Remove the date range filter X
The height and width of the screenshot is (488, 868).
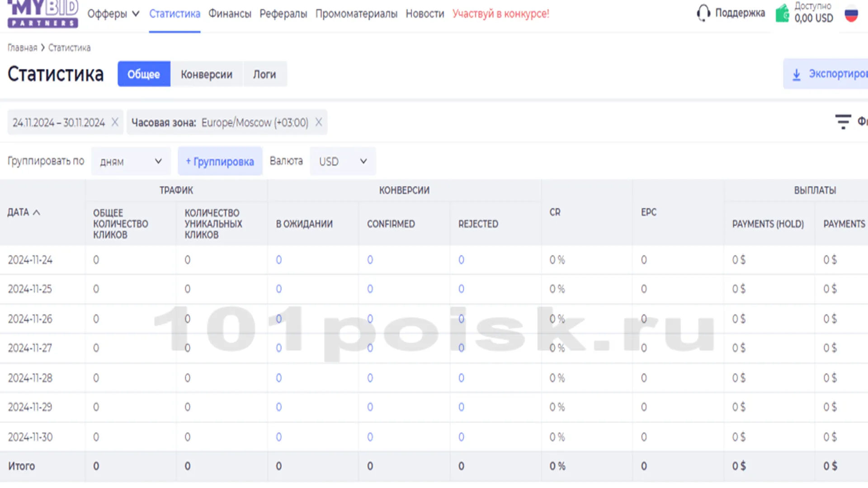click(x=115, y=122)
